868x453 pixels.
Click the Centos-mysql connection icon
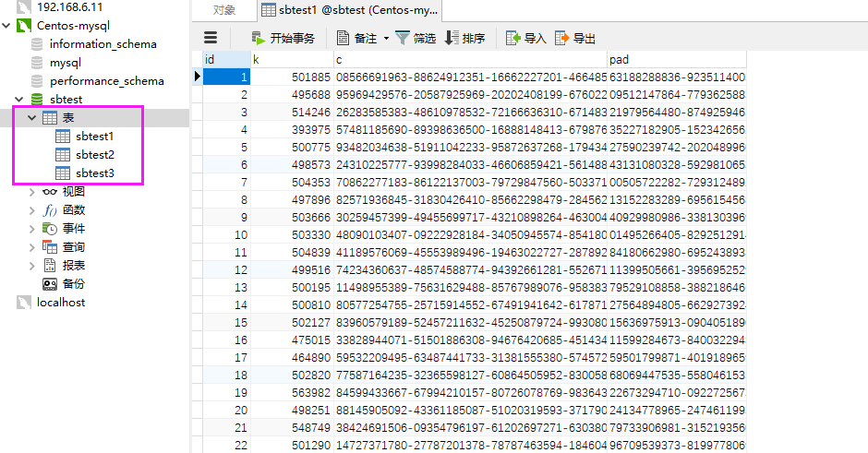[23, 26]
